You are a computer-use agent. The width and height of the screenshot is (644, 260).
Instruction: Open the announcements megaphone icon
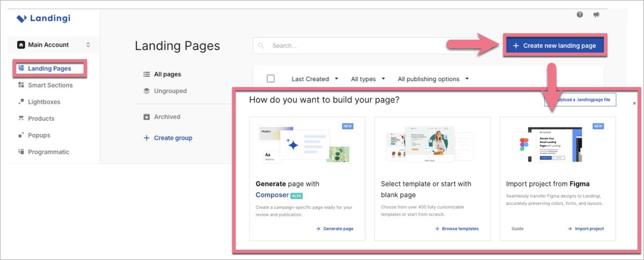pos(596,15)
